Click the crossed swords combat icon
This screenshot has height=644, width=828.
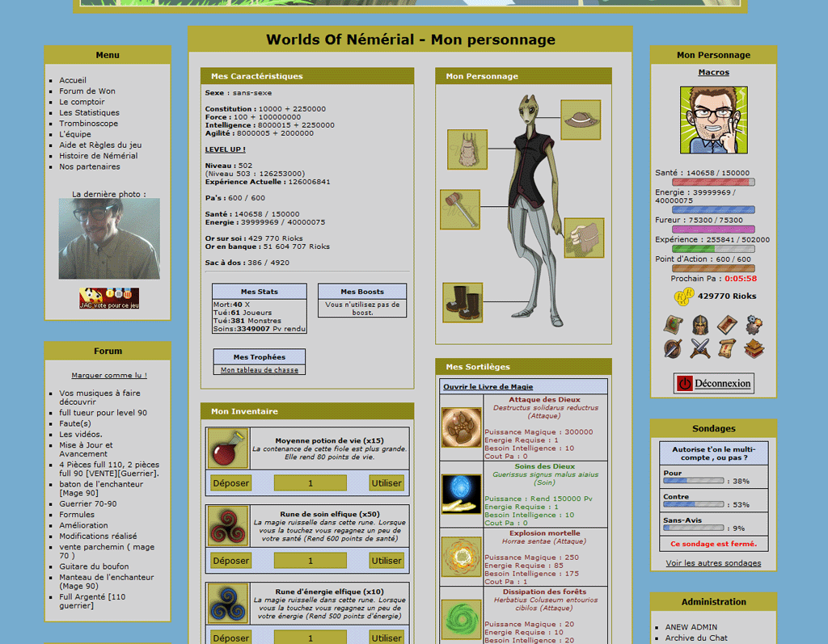tap(700, 349)
